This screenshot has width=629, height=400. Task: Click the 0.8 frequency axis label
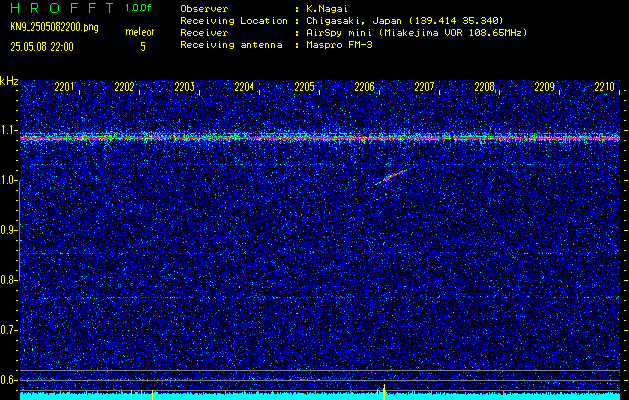pos(9,280)
